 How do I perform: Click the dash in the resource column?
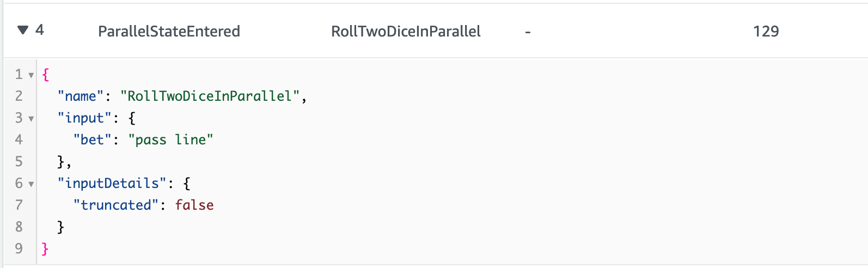pyautogui.click(x=528, y=32)
